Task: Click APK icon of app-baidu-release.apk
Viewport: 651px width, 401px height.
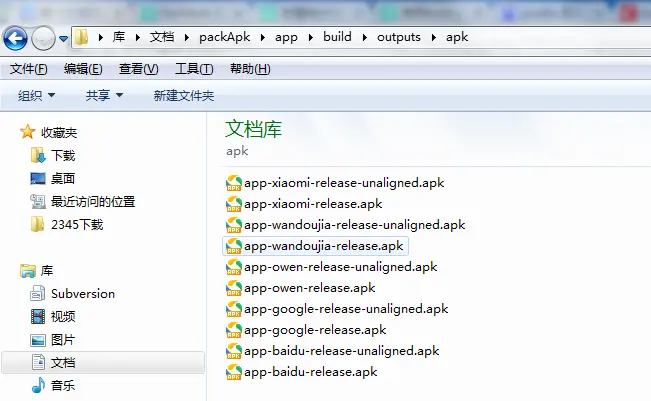Action: tap(234, 372)
